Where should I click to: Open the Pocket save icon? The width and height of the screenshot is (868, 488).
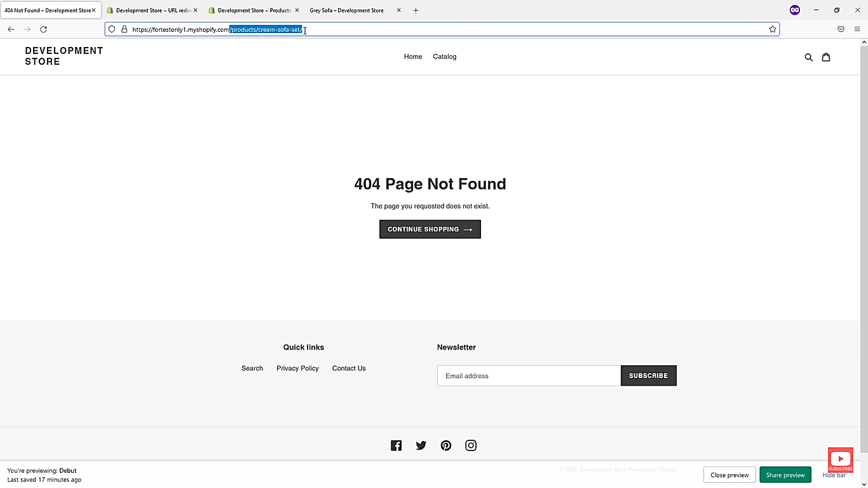click(x=841, y=29)
